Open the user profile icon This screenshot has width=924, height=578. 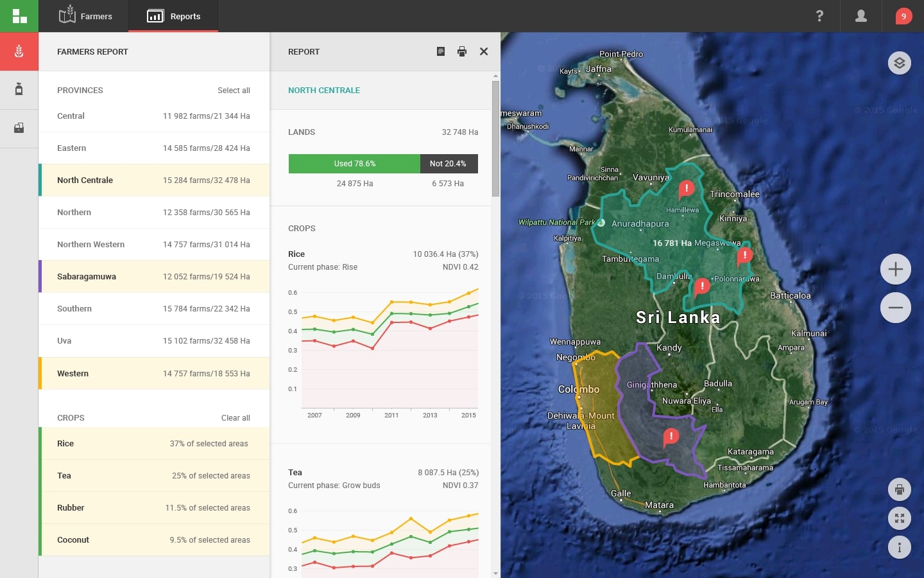[861, 16]
